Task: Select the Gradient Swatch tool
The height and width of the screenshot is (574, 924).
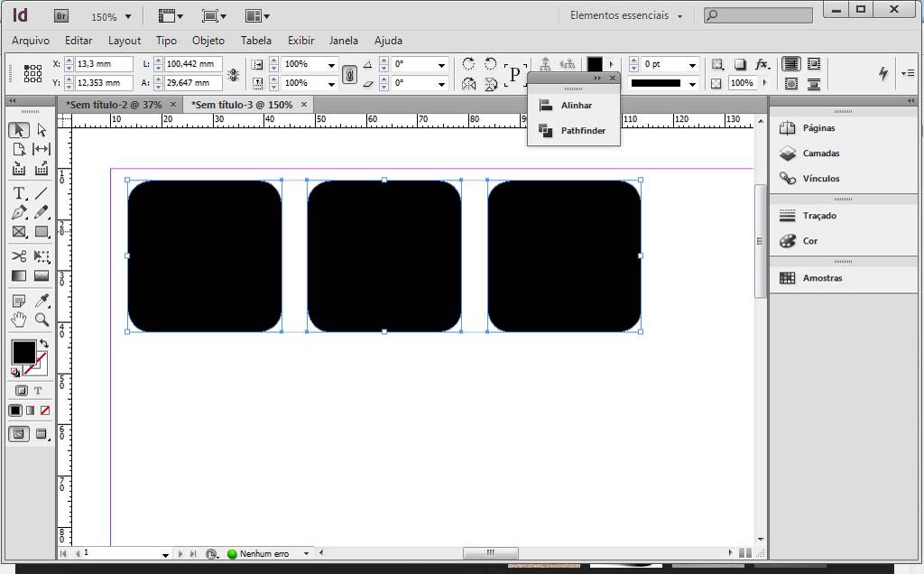Action: tap(19, 276)
